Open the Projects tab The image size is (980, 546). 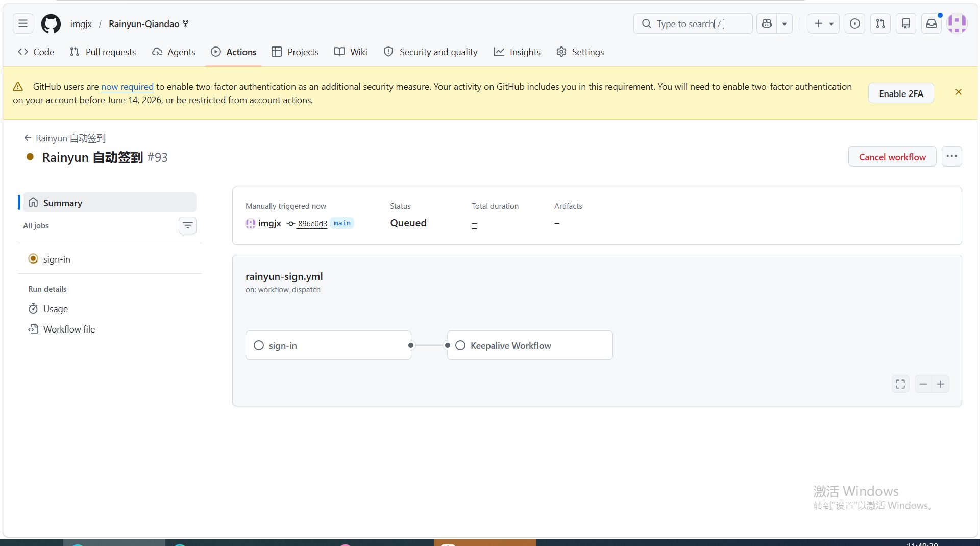click(295, 52)
